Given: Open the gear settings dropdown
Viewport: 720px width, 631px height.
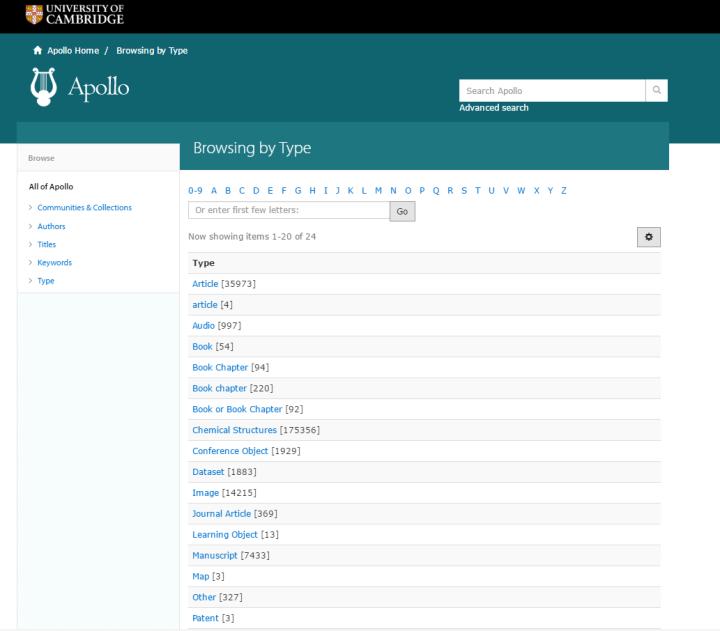Looking at the screenshot, I should click(648, 236).
